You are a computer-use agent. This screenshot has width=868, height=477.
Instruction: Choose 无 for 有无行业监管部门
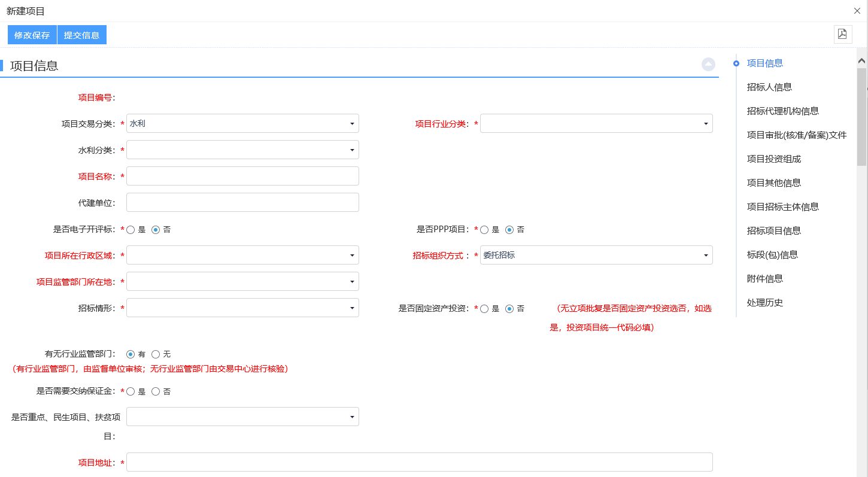click(156, 354)
